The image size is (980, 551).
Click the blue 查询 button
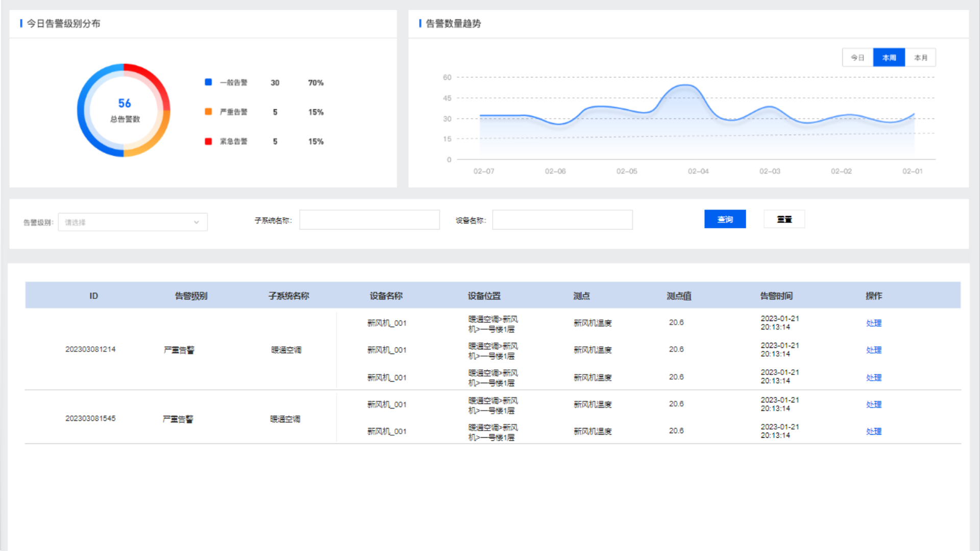pos(725,219)
